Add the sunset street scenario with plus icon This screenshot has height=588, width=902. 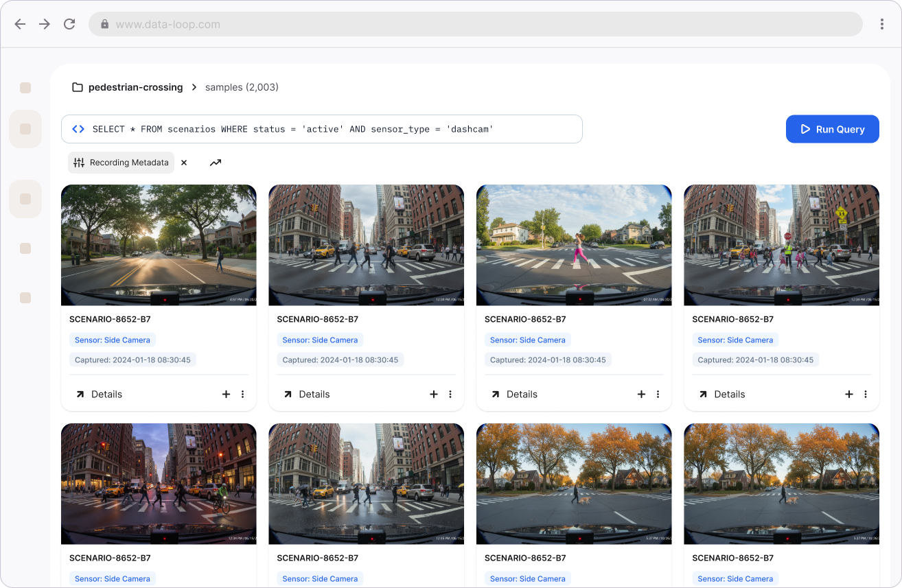coord(227,395)
